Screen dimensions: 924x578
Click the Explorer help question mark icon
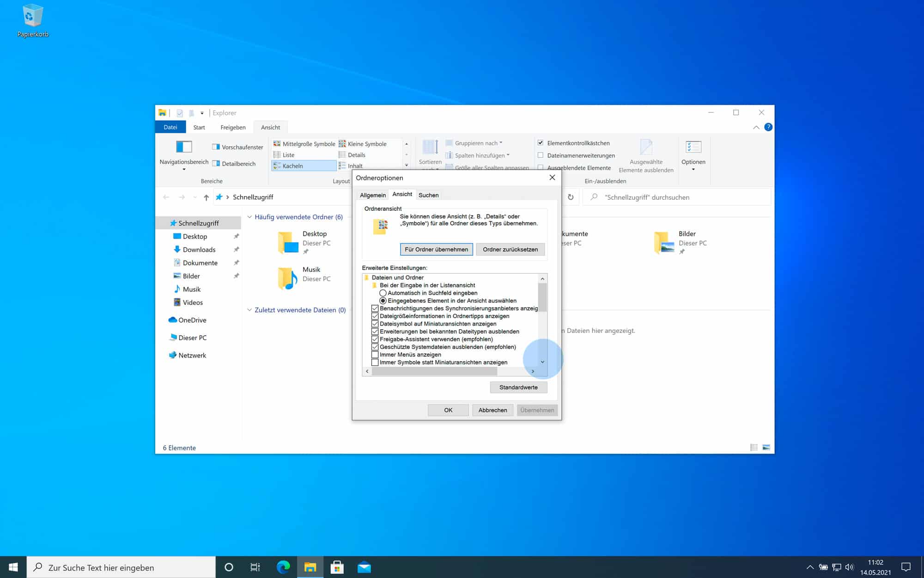click(x=768, y=127)
